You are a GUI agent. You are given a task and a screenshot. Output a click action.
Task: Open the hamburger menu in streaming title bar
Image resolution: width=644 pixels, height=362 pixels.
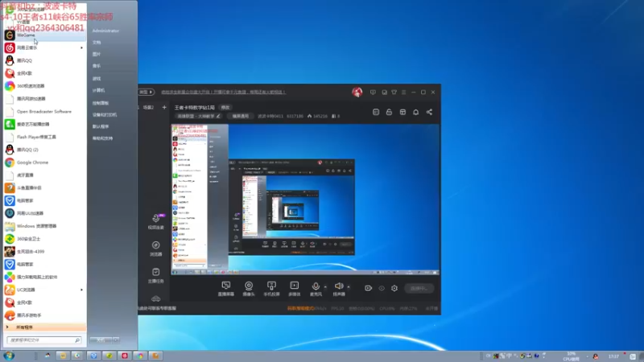point(404,93)
